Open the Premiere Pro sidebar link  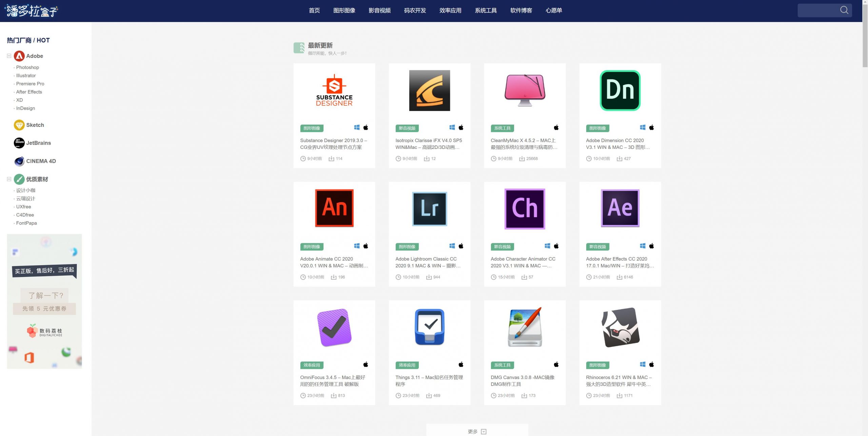(30, 84)
